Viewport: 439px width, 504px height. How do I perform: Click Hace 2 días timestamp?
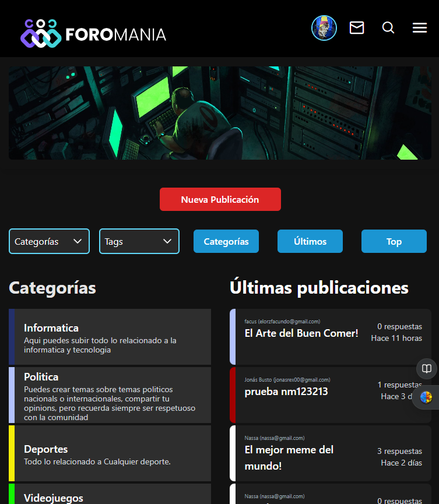401,463
